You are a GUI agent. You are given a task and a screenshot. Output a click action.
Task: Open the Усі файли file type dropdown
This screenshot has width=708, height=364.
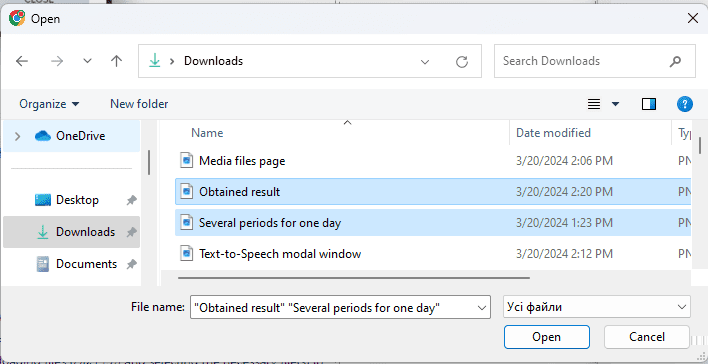coord(596,308)
